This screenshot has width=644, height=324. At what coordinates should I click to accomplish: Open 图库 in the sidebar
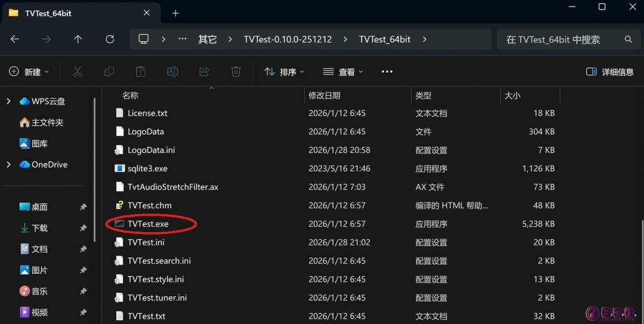(33, 143)
